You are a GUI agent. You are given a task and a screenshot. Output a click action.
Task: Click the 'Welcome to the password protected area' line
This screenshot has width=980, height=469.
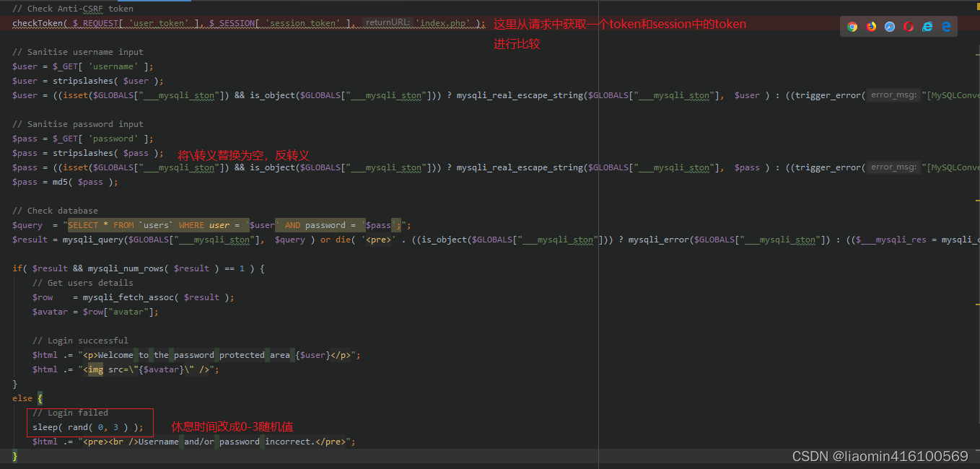(x=196, y=355)
